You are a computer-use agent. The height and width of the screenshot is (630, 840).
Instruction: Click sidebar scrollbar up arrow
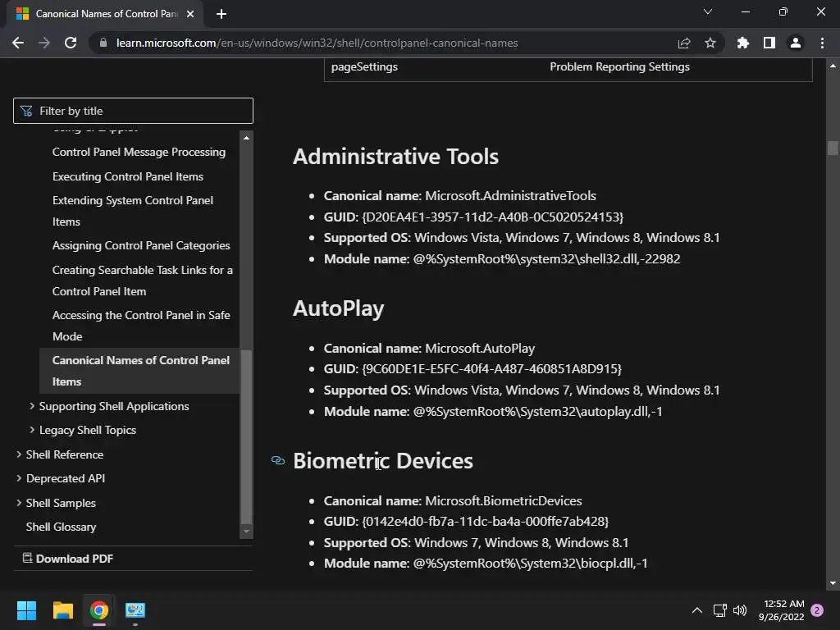(x=246, y=138)
